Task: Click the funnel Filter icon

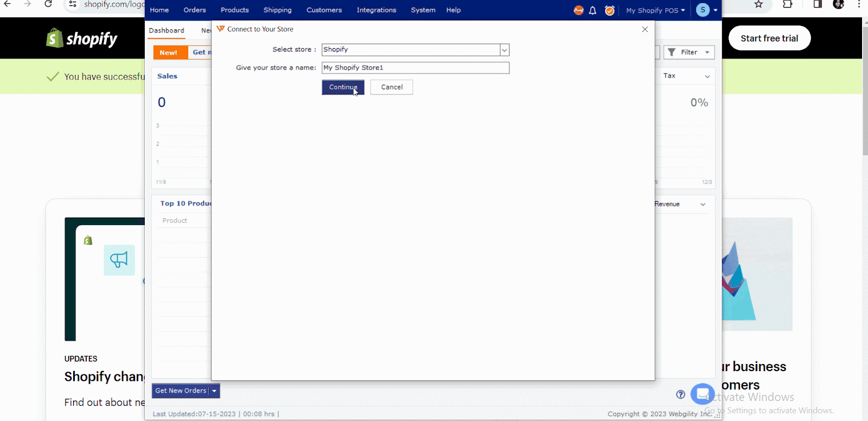Action: coord(672,52)
